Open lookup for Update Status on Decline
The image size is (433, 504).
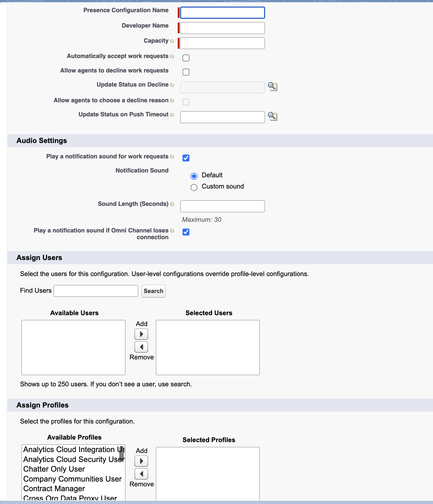(x=273, y=87)
